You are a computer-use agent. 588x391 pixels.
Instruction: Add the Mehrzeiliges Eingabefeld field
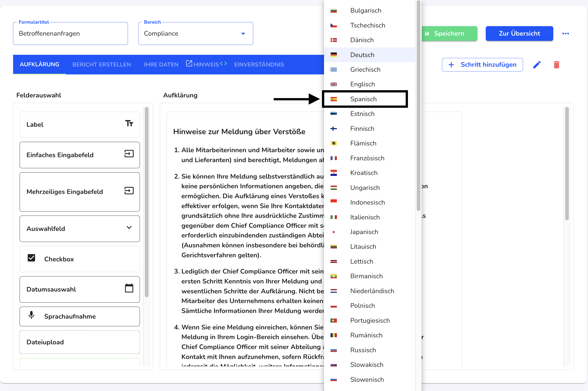(80, 192)
